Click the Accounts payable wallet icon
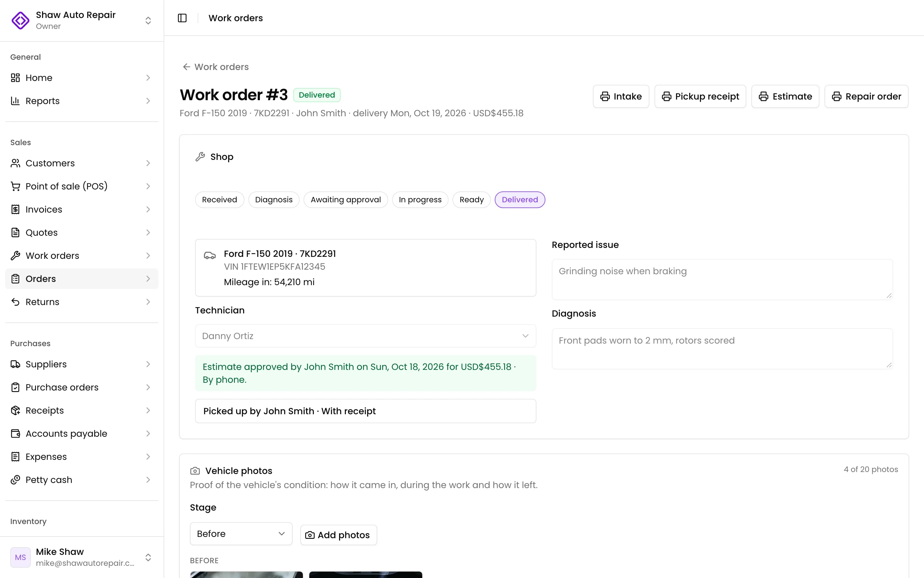The width and height of the screenshot is (924, 578). tap(15, 433)
